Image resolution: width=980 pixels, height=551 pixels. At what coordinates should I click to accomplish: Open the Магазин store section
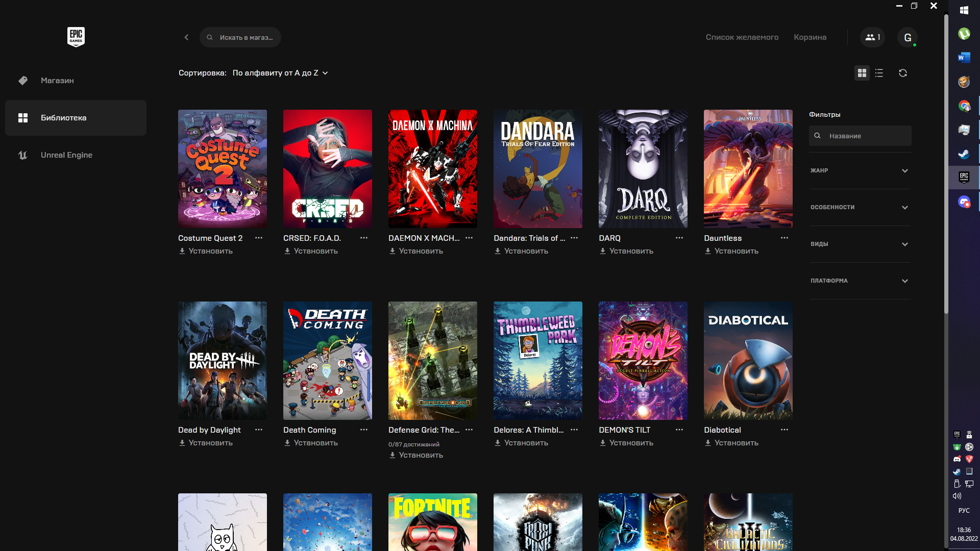(76, 81)
